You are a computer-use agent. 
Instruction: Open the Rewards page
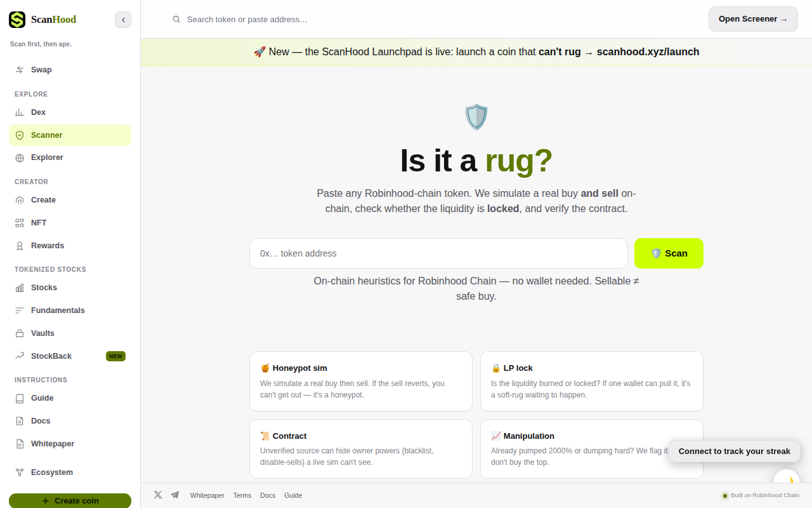(70, 246)
